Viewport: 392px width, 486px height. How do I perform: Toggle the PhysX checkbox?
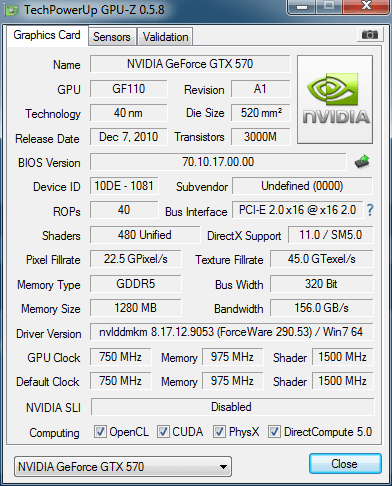point(219,432)
